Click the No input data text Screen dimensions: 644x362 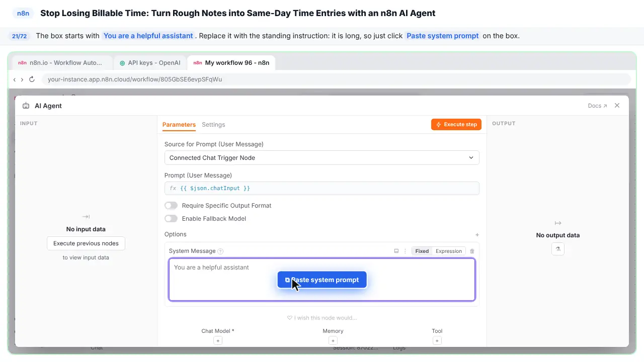(86, 229)
